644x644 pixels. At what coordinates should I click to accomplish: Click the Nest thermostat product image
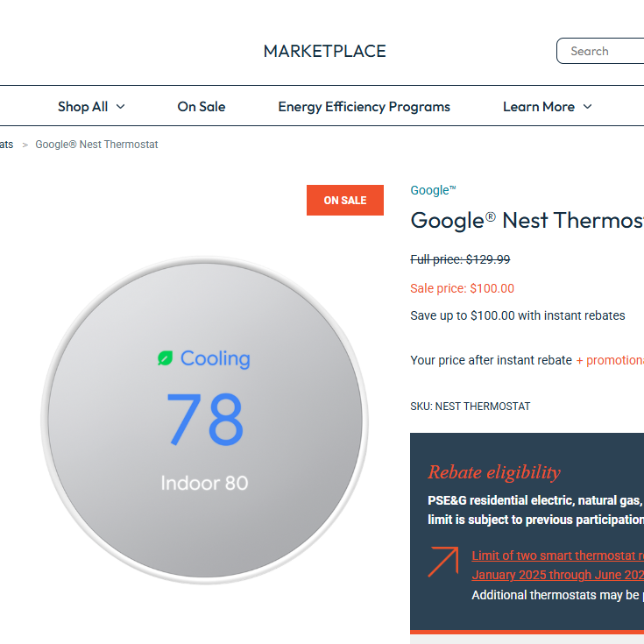click(x=204, y=421)
